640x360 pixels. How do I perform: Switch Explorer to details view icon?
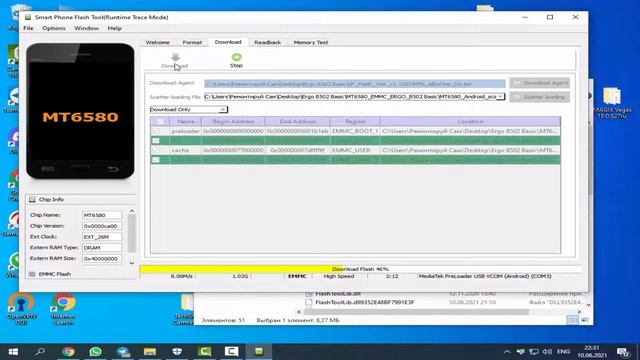click(x=572, y=320)
